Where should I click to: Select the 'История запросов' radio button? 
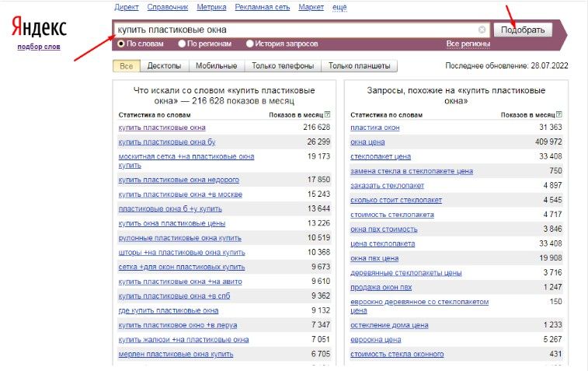pos(250,44)
